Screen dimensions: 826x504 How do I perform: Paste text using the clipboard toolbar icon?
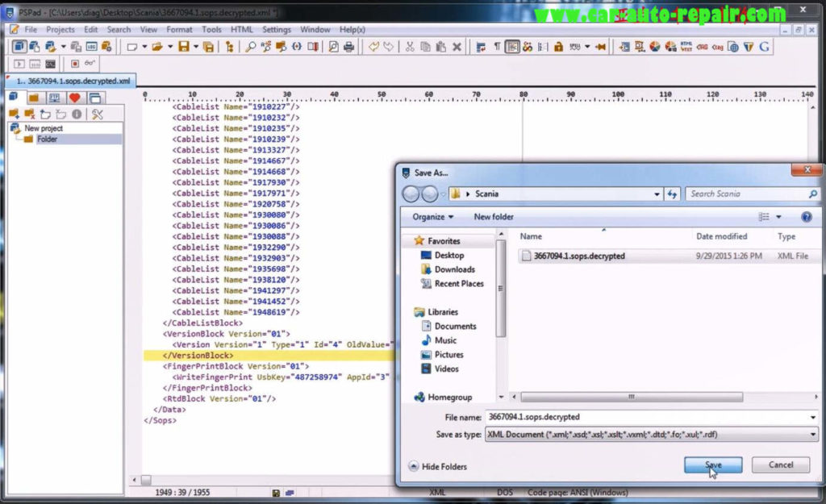(441, 46)
